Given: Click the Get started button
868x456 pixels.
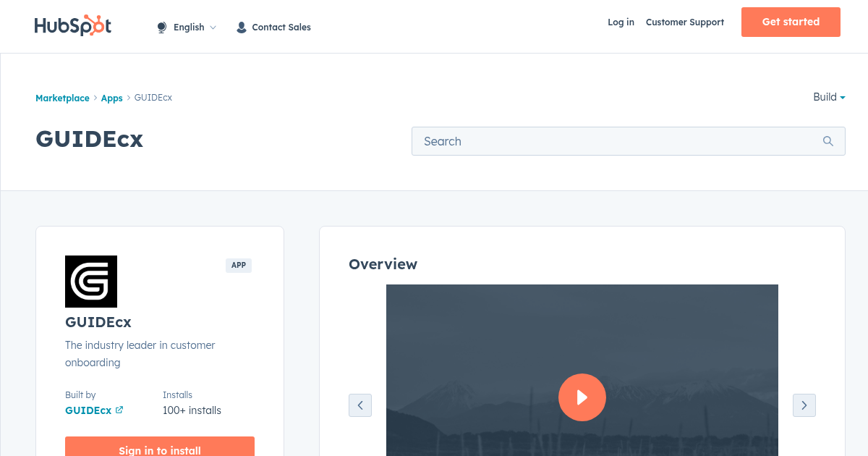Looking at the screenshot, I should [791, 22].
